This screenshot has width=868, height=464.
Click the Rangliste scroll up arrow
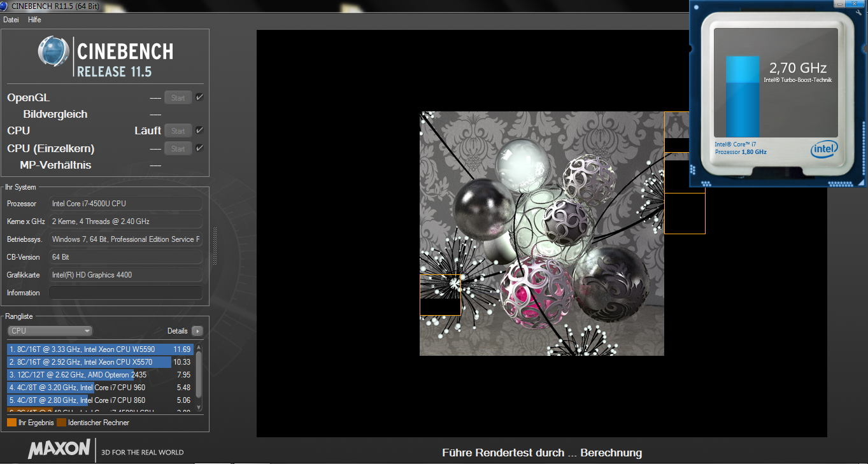[199, 348]
